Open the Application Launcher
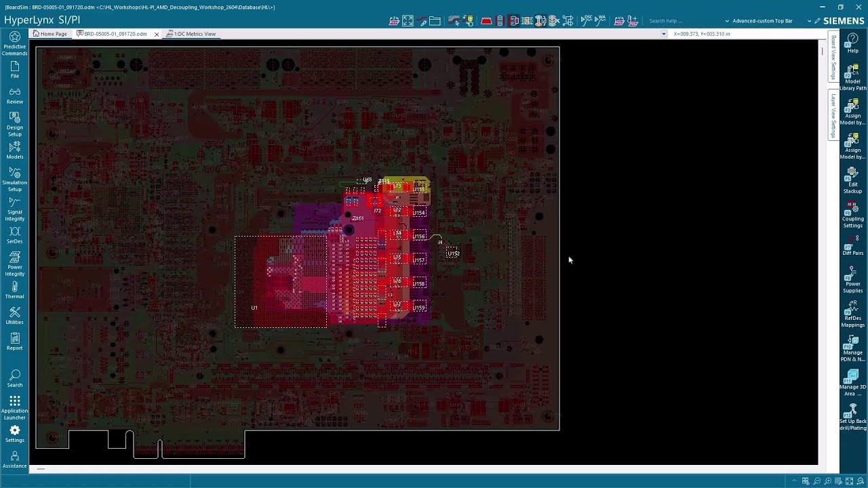868x488 pixels. point(14,408)
